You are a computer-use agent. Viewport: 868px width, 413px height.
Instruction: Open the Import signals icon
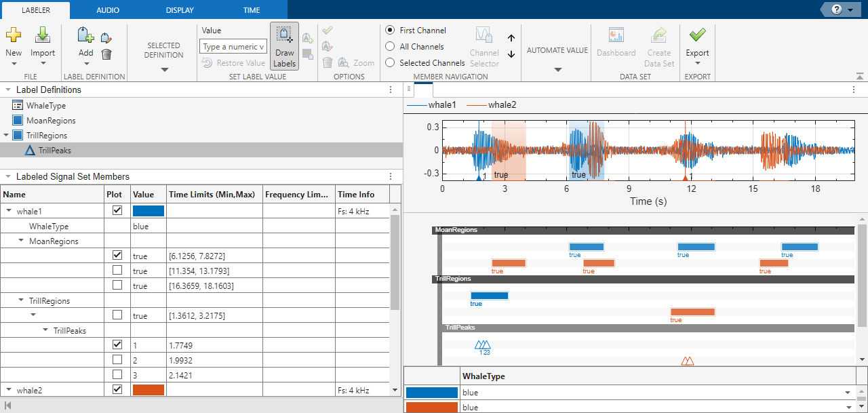43,37
